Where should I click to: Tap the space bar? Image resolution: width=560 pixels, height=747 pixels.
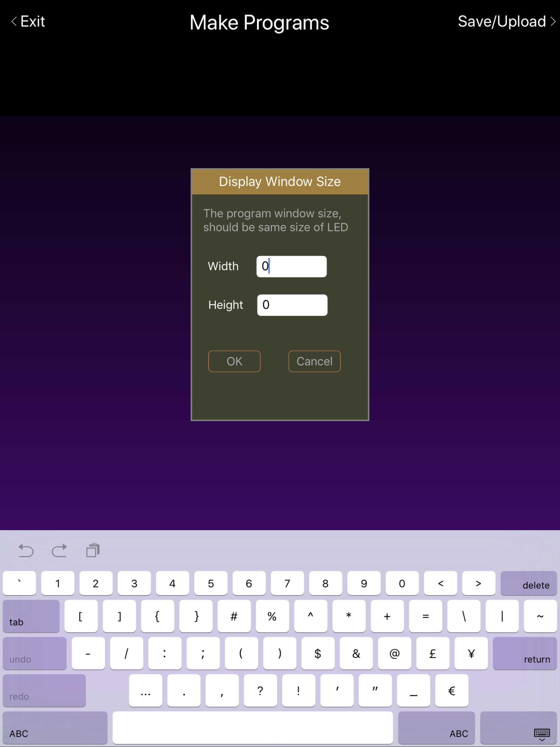253,727
